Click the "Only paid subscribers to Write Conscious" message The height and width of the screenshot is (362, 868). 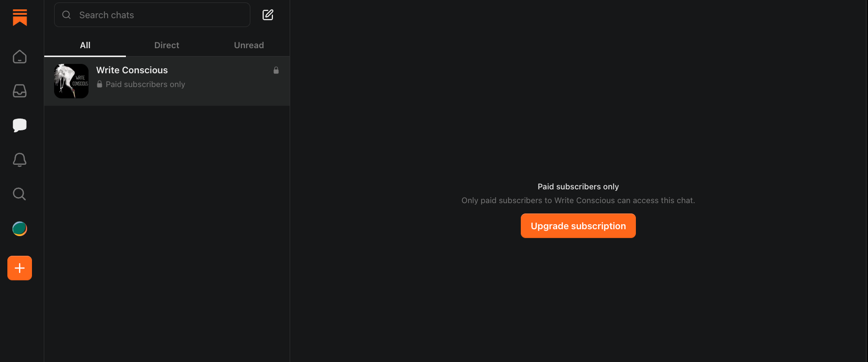[578, 201]
